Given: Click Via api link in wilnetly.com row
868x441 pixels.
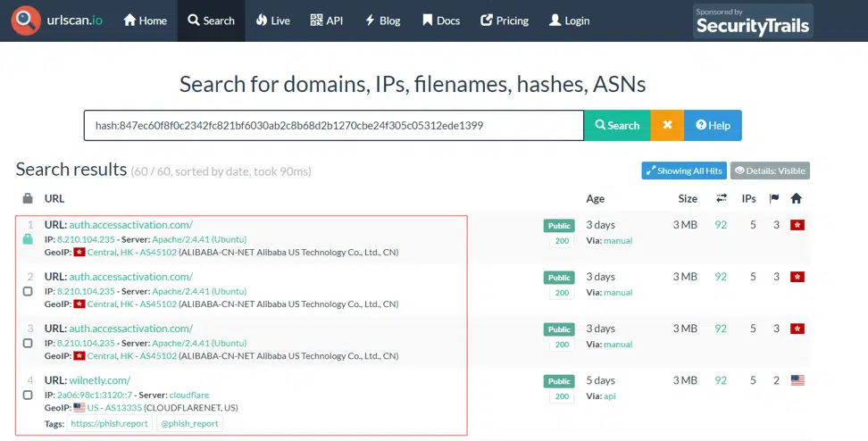Looking at the screenshot, I should click(x=610, y=396).
